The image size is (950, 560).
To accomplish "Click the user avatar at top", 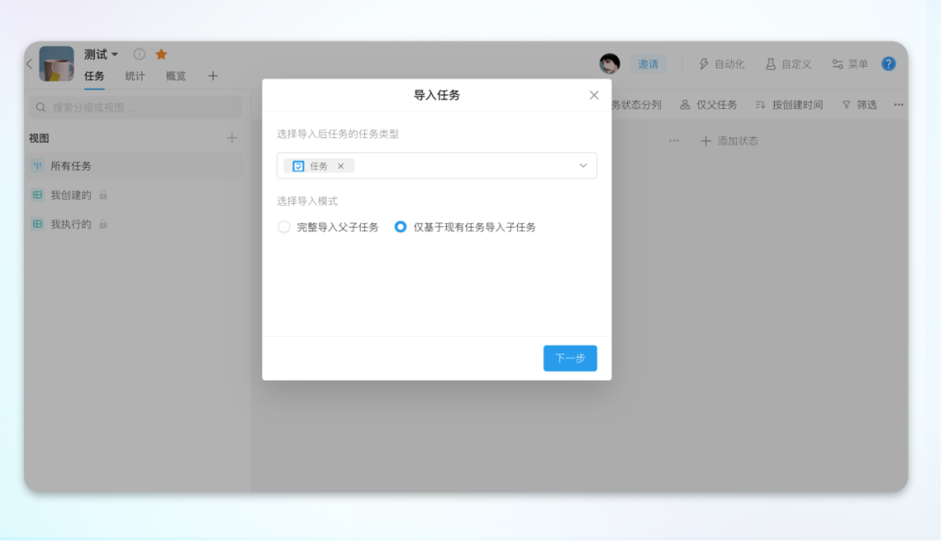I will pyautogui.click(x=610, y=64).
